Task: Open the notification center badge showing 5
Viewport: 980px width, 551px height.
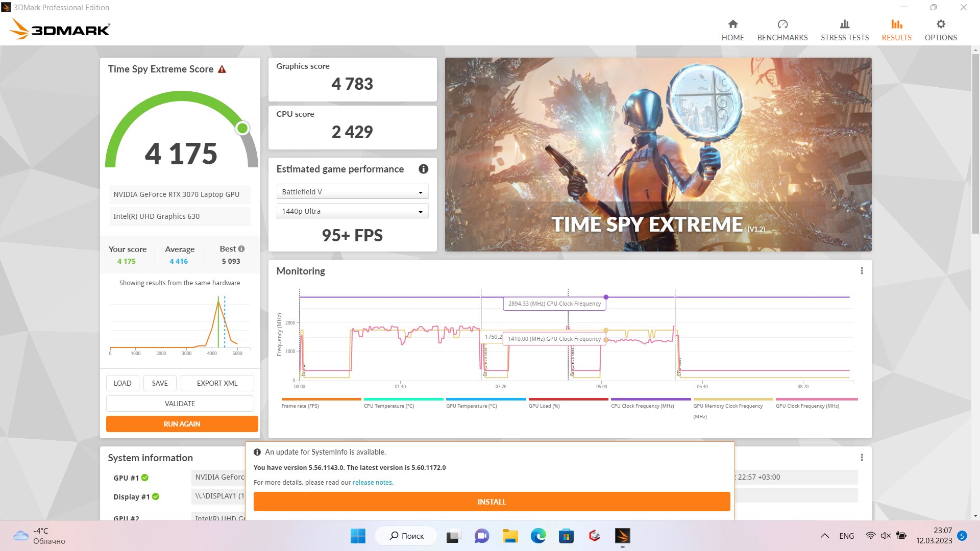Action: tap(962, 536)
